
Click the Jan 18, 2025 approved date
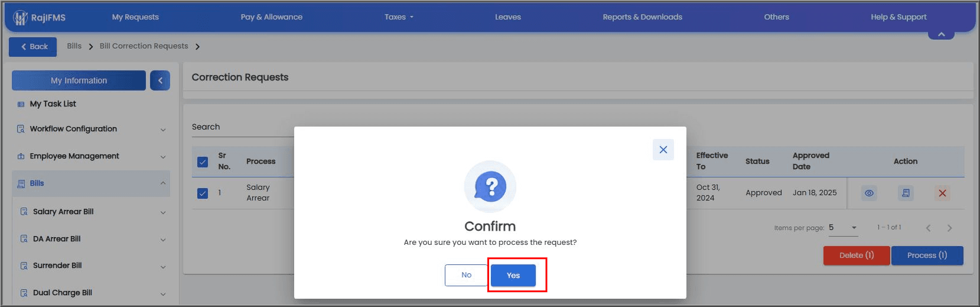click(x=815, y=193)
